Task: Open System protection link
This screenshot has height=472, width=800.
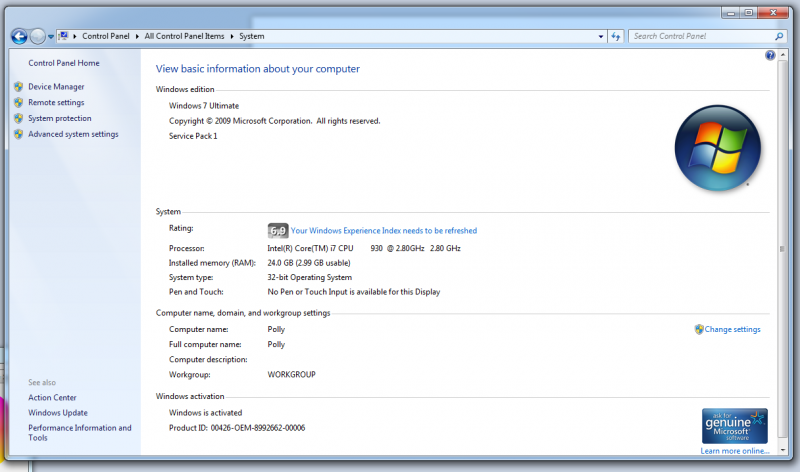Action: coord(59,118)
